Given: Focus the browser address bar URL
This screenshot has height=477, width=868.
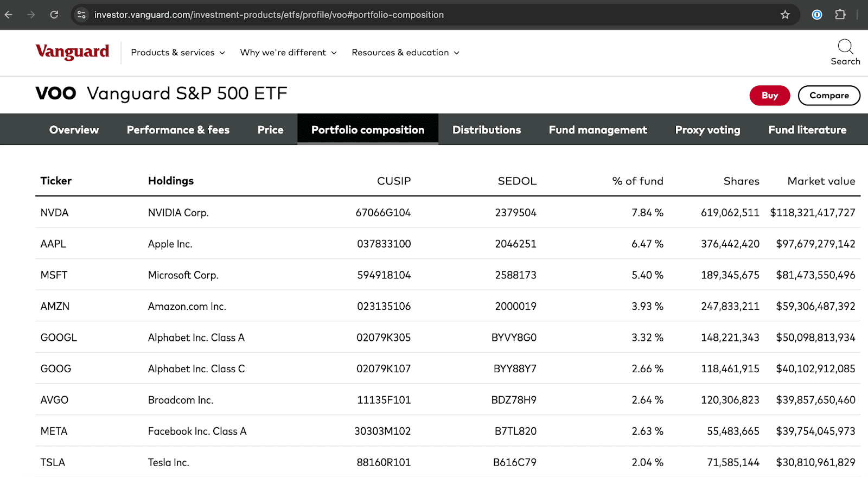Looking at the screenshot, I should (x=269, y=15).
